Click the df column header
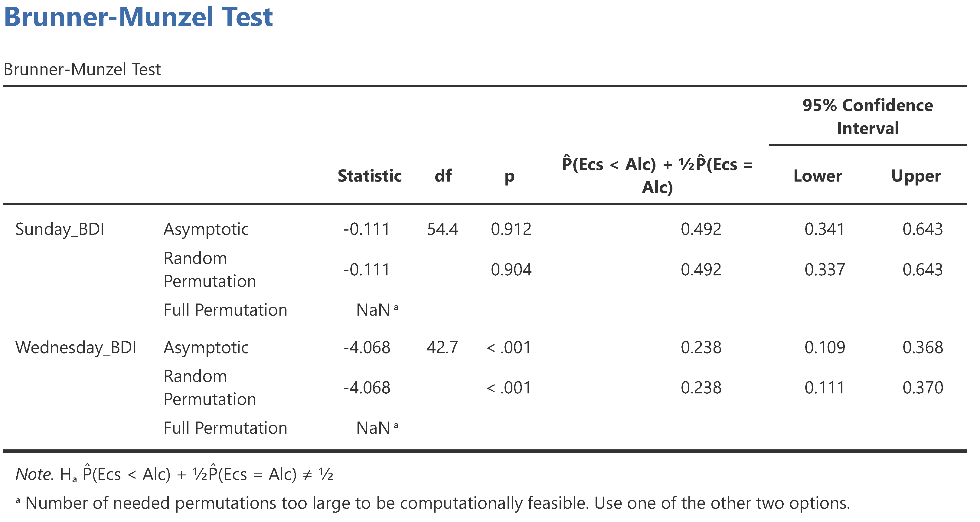The image size is (980, 522). tap(443, 176)
